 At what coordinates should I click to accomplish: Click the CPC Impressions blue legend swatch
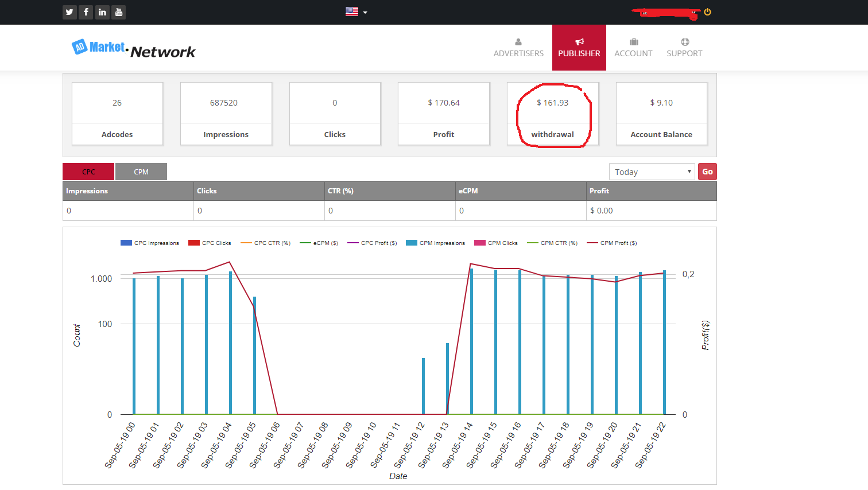point(126,243)
